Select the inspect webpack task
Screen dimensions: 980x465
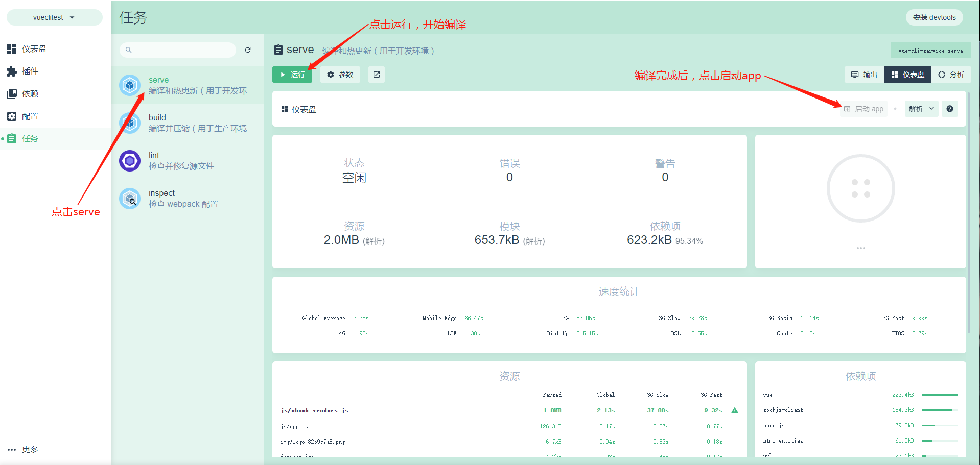click(x=188, y=199)
